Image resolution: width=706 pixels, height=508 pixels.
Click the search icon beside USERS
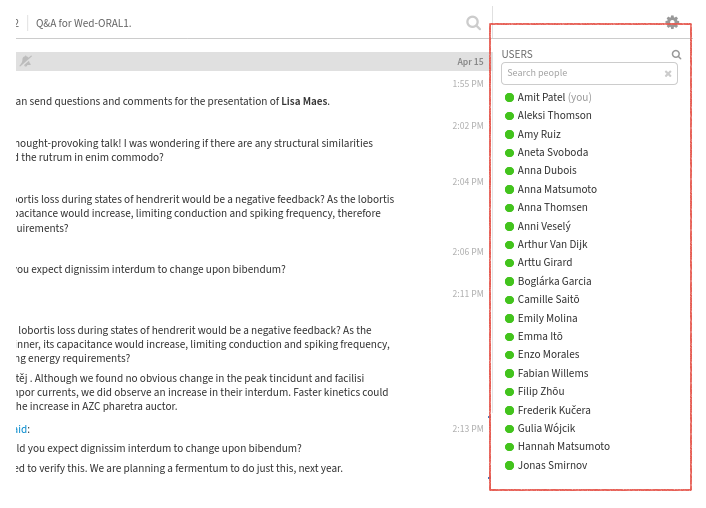click(x=677, y=55)
